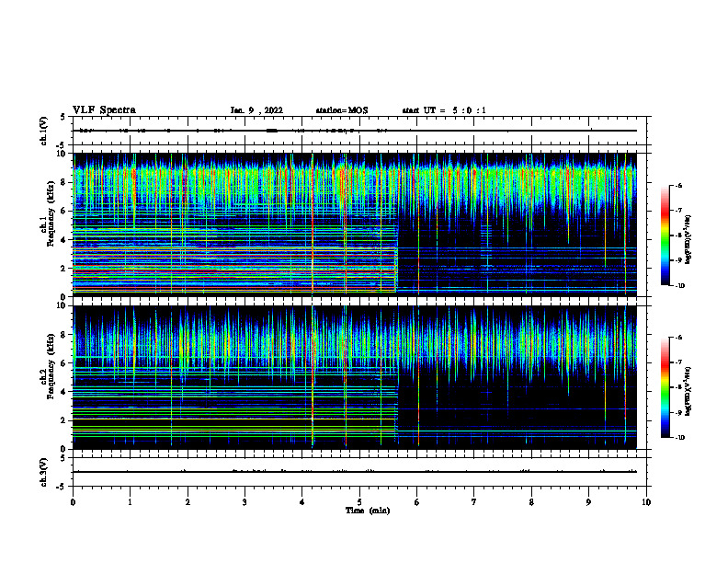Click the "Time (min)" axis title
Image resolution: width=728 pixels, height=563 pixels.
point(368,511)
